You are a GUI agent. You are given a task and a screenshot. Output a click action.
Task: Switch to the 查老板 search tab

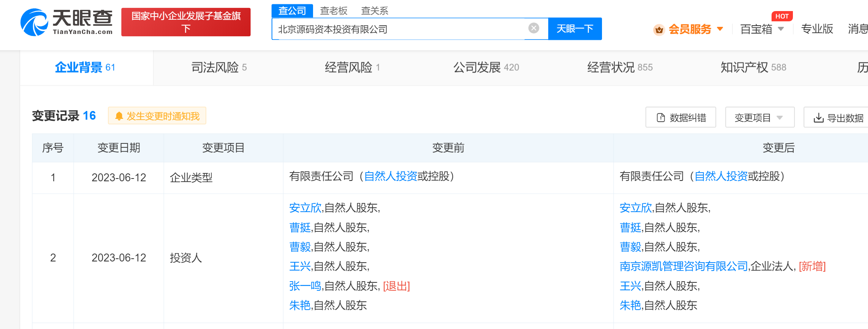click(x=333, y=11)
